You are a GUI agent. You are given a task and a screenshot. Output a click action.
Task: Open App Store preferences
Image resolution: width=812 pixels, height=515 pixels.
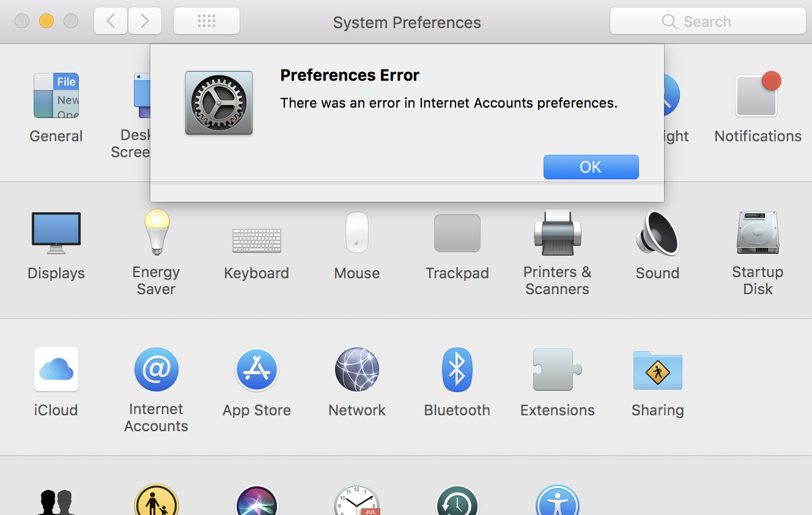pyautogui.click(x=257, y=370)
